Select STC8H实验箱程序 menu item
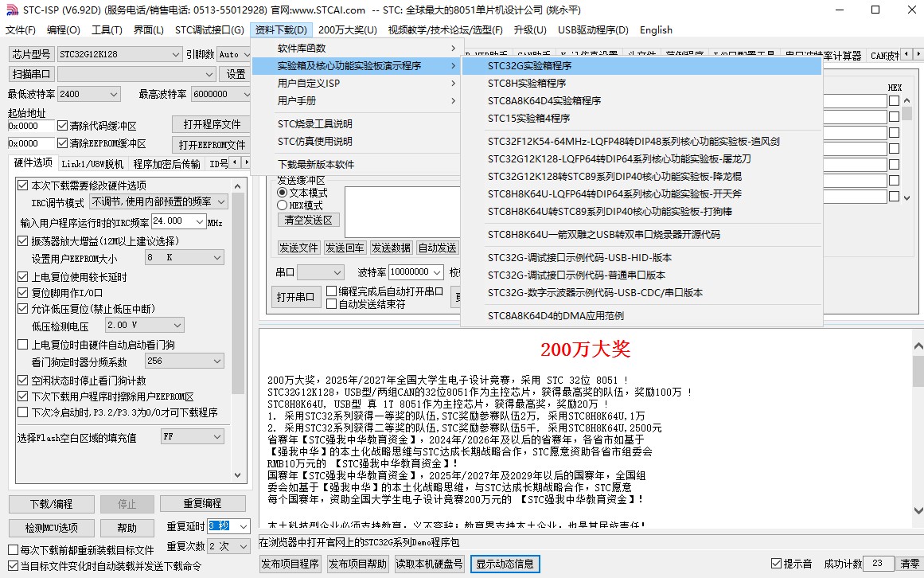 coord(641,83)
